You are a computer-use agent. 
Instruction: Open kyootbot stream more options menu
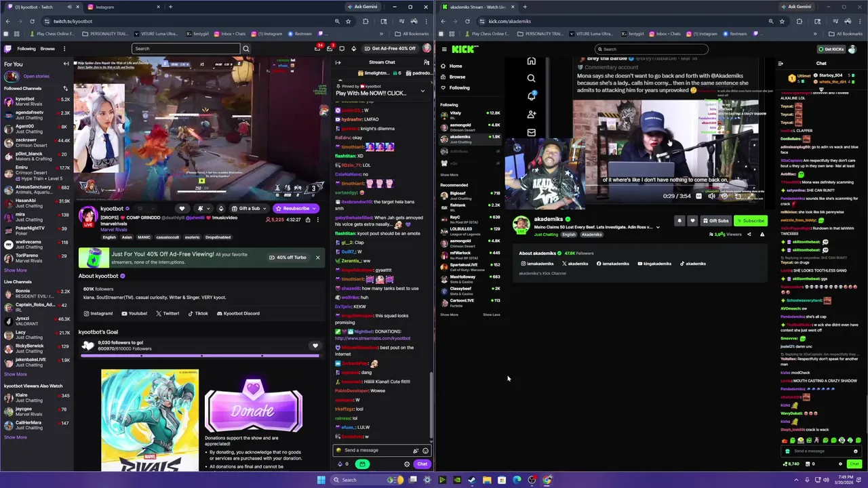(317, 220)
